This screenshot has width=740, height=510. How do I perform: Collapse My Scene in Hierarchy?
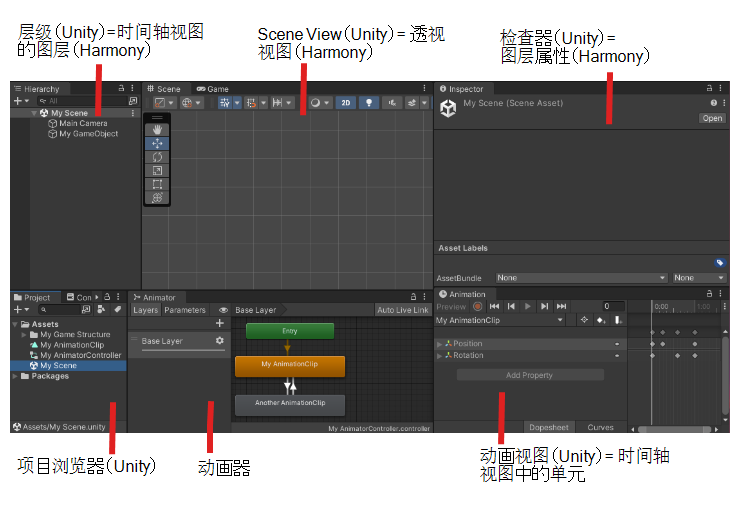[x=34, y=113]
